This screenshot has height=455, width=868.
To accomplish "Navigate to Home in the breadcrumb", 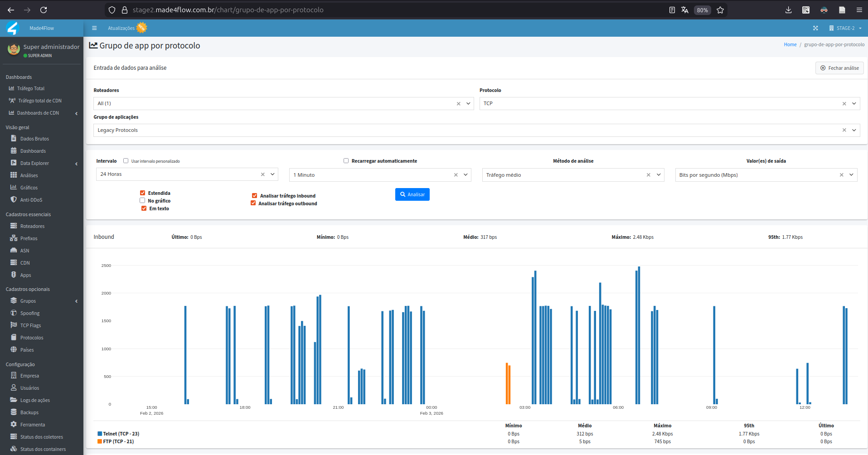I will (790, 44).
